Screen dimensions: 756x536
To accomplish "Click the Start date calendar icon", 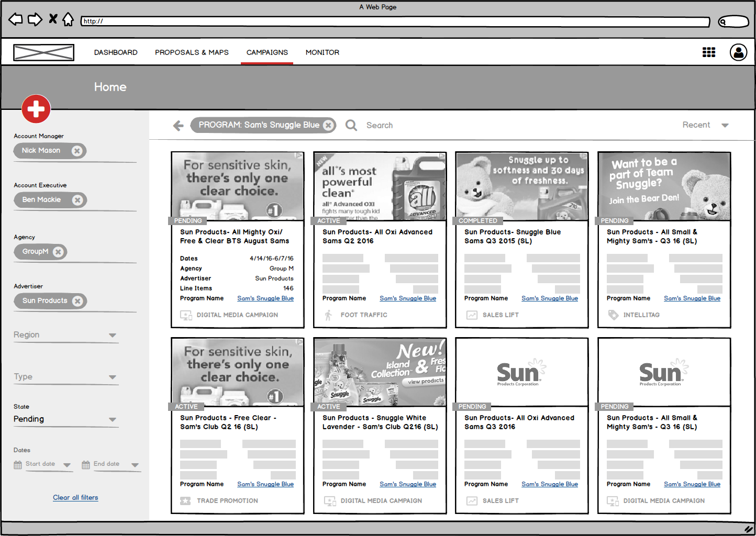I will point(18,465).
